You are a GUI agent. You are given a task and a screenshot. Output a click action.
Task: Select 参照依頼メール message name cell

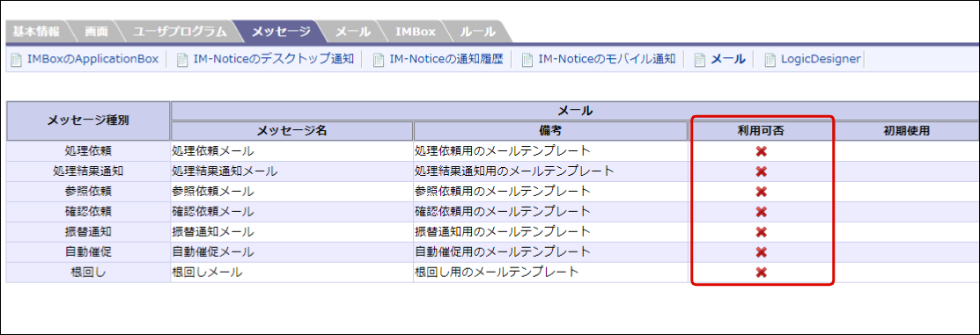(x=291, y=191)
